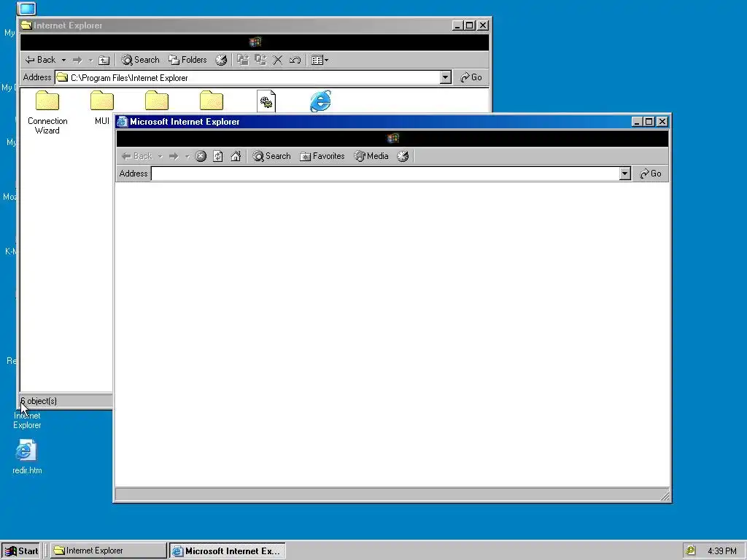Toggle the Folders pane in folder window
Screen dimensions: 747x560
(187, 60)
